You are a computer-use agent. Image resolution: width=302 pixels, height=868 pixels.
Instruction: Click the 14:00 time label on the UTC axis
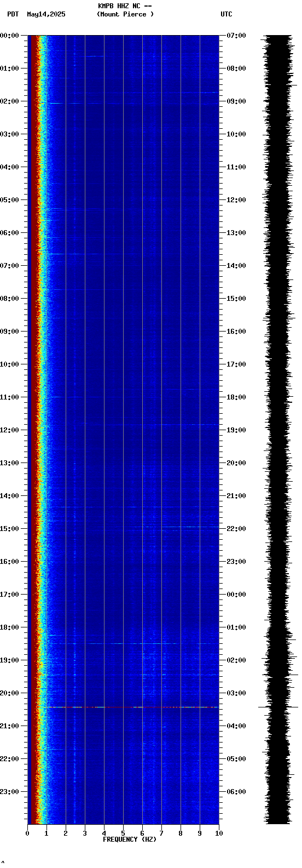[236, 266]
